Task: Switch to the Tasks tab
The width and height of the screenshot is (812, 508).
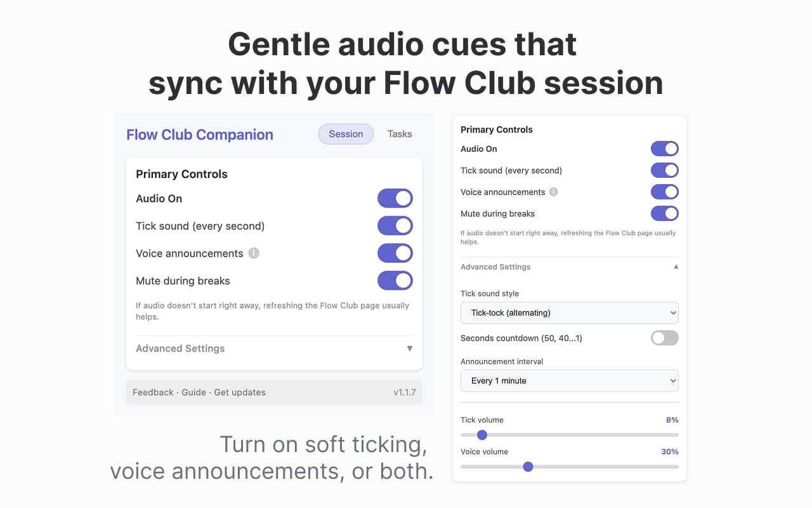Action: point(400,134)
